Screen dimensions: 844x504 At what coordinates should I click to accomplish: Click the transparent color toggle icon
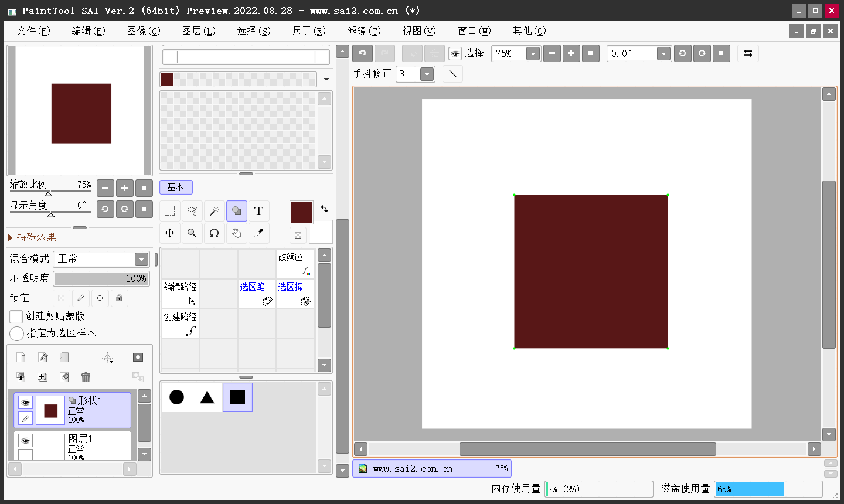298,236
